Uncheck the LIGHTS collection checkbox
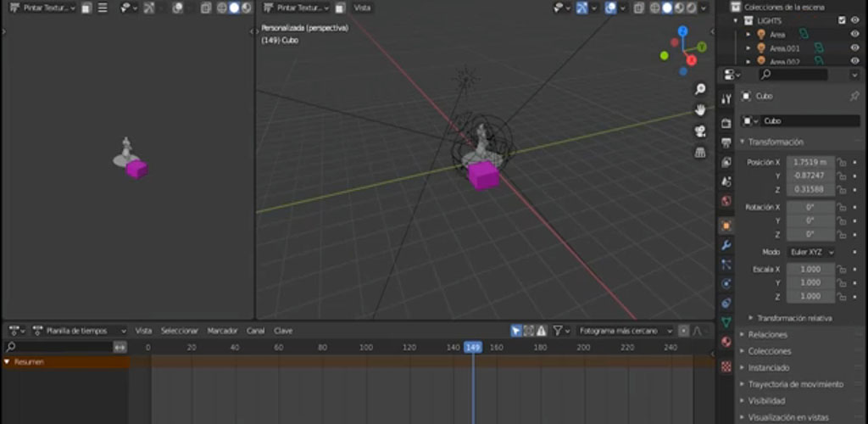Viewport: 868px width, 424px height. (841, 20)
